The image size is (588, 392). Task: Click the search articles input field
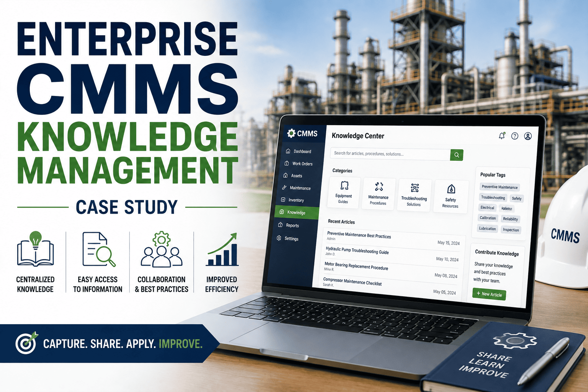point(390,154)
